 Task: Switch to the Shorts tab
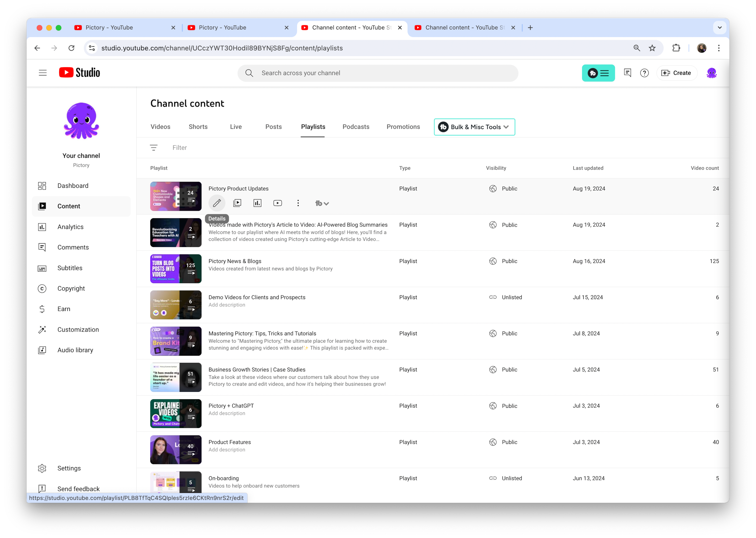[x=198, y=127]
